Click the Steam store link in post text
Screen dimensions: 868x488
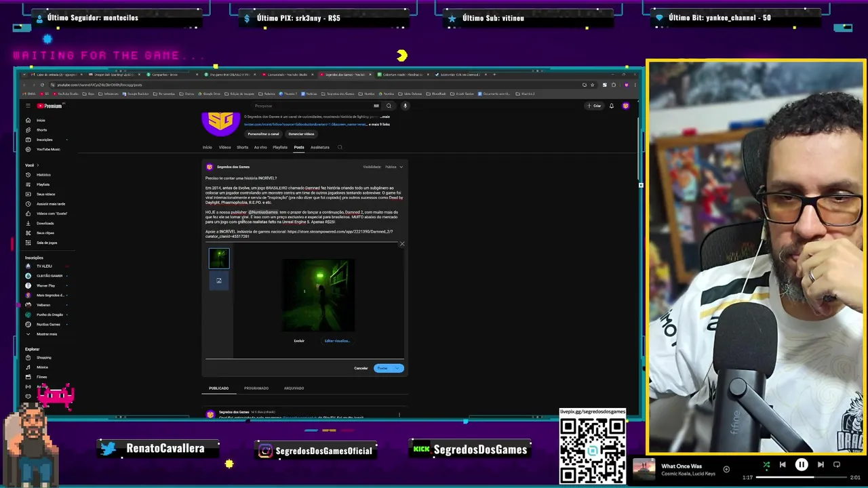point(340,232)
